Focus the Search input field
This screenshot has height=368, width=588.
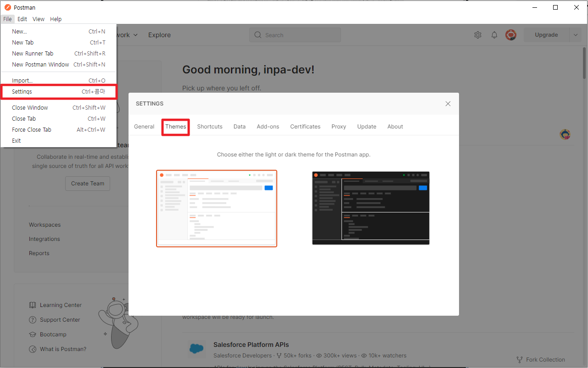[x=295, y=35]
